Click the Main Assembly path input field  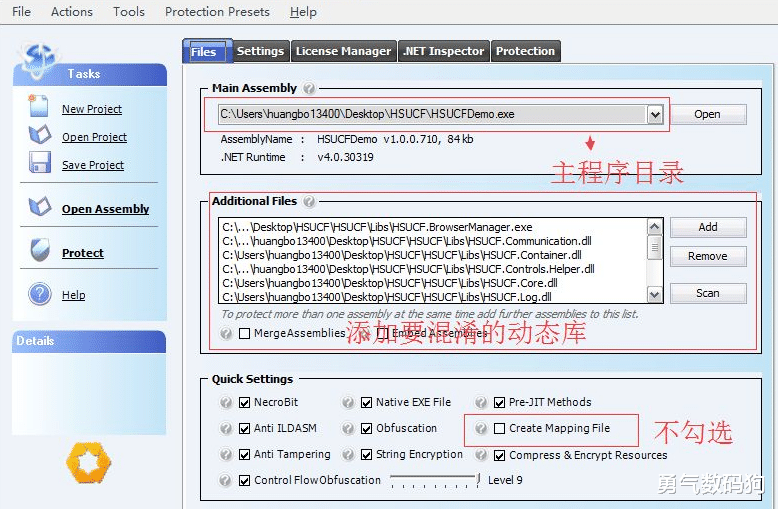pos(432,115)
